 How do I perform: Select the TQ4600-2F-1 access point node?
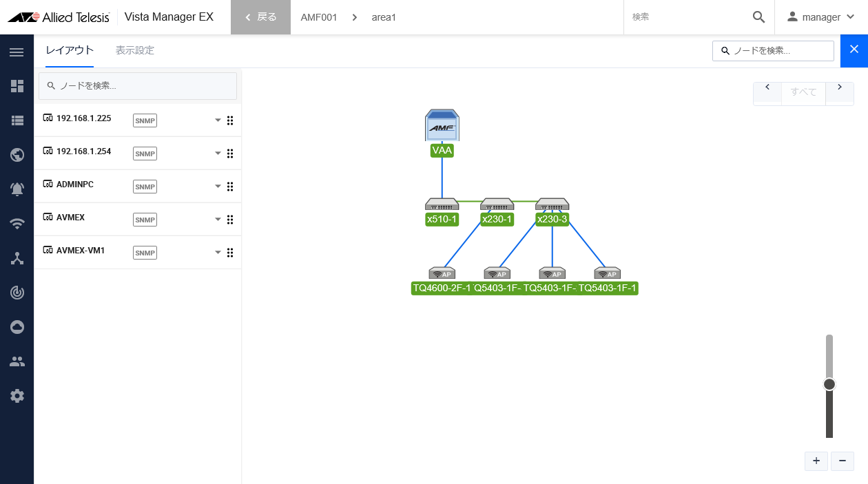pos(442,273)
